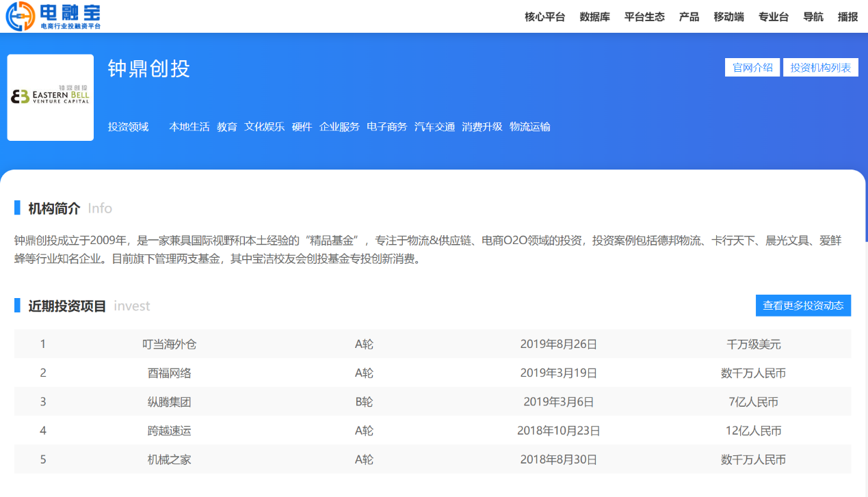868x497 pixels.
Task: Select the 本地生活 investment field tag
Action: click(x=189, y=126)
